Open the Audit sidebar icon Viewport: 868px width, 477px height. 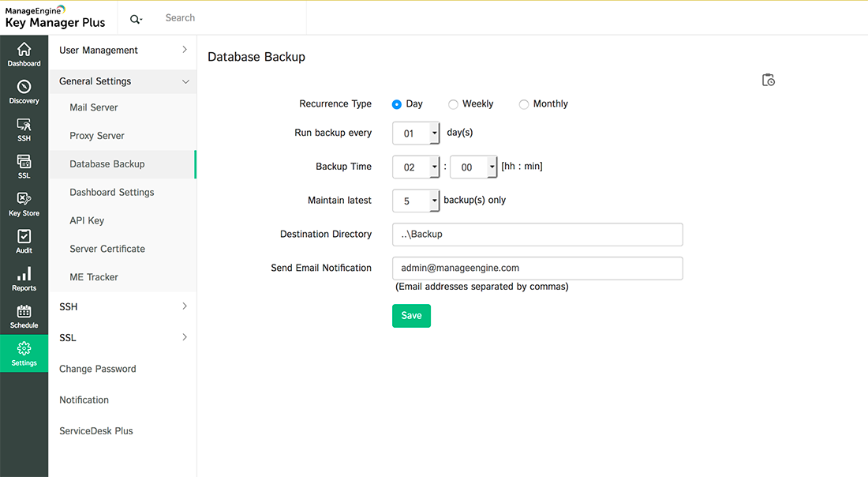click(24, 241)
